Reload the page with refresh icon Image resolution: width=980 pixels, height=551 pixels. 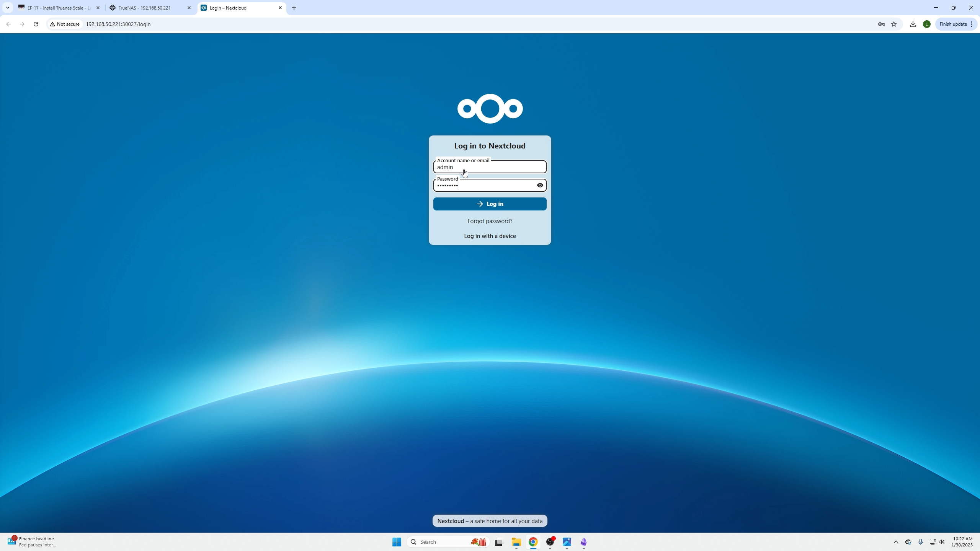(x=36, y=24)
